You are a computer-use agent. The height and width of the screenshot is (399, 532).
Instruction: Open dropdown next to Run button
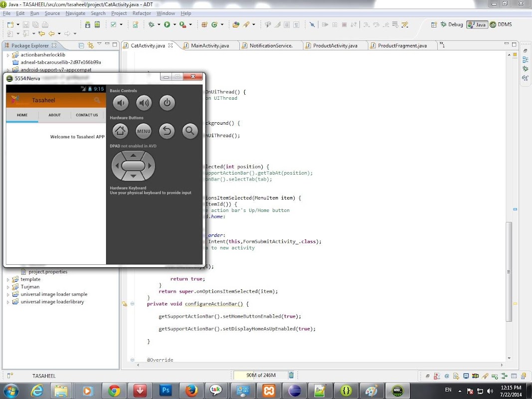pos(175,24)
